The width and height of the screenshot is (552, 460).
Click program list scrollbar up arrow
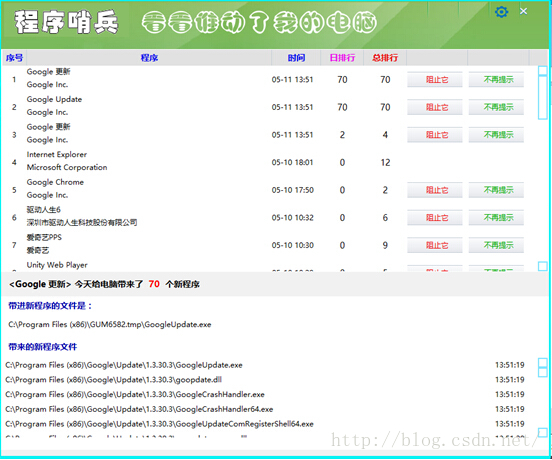point(542,70)
